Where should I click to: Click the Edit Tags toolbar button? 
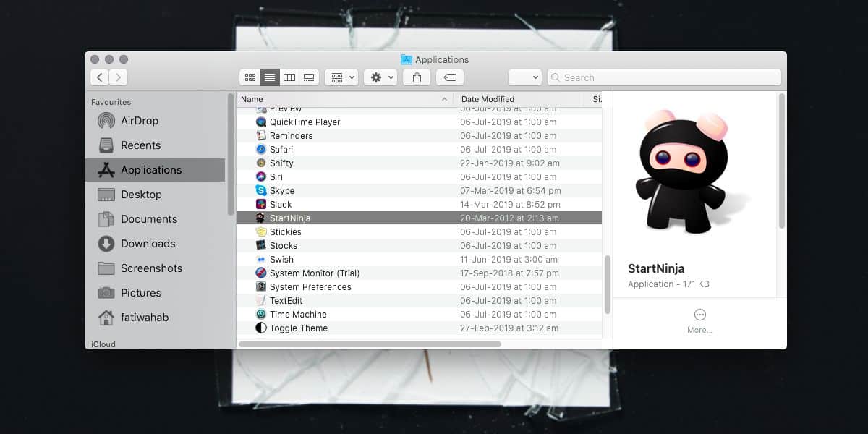coord(450,77)
